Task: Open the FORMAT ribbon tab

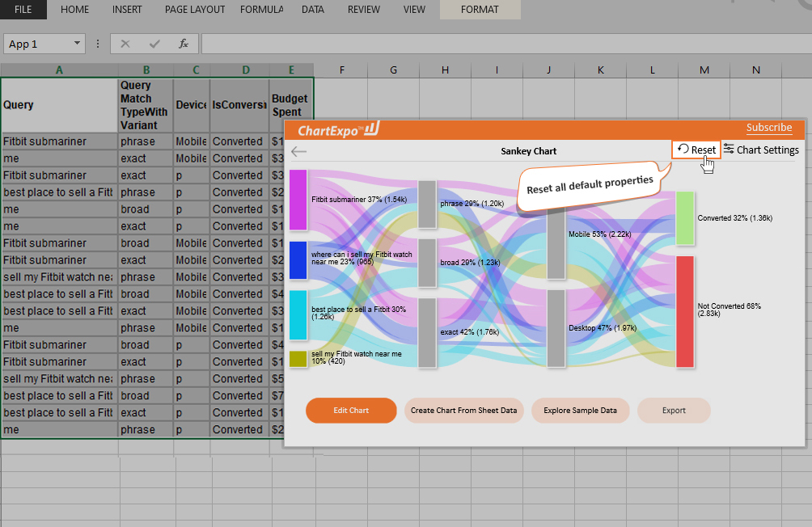Action: 480,10
